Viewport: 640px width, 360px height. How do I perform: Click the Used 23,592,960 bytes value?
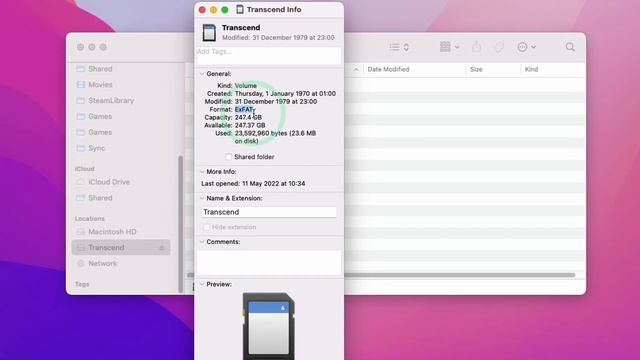pos(275,137)
